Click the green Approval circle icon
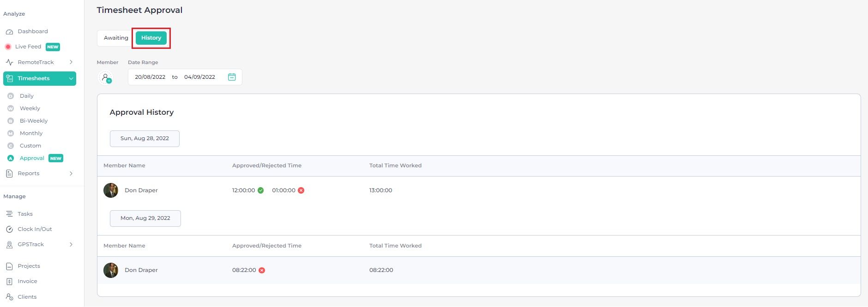 click(11, 158)
